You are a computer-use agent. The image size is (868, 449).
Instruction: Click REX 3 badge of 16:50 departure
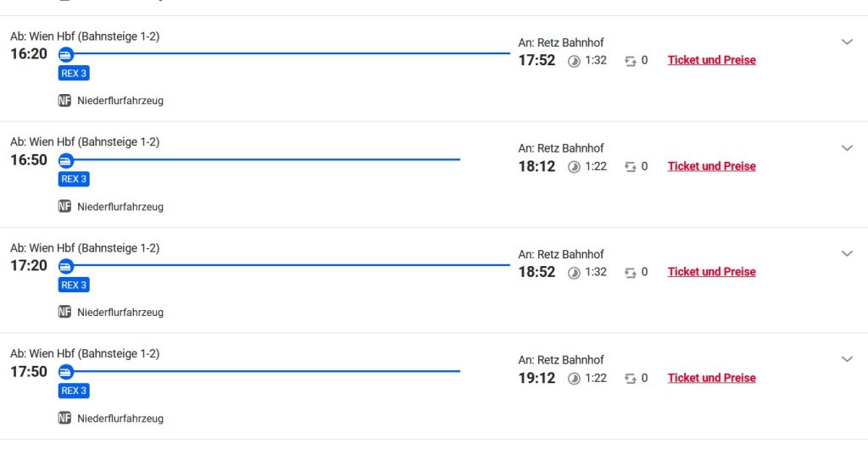(x=74, y=179)
